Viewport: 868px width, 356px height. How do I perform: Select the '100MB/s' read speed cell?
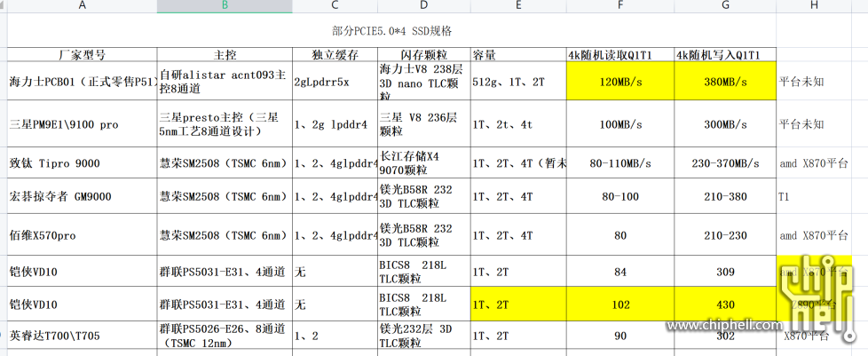pyautogui.click(x=620, y=123)
